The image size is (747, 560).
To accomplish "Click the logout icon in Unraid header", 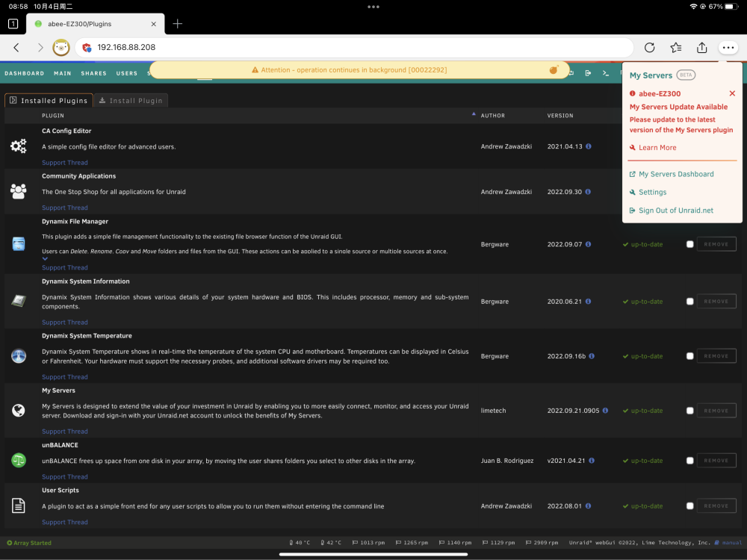I will pyautogui.click(x=588, y=73).
